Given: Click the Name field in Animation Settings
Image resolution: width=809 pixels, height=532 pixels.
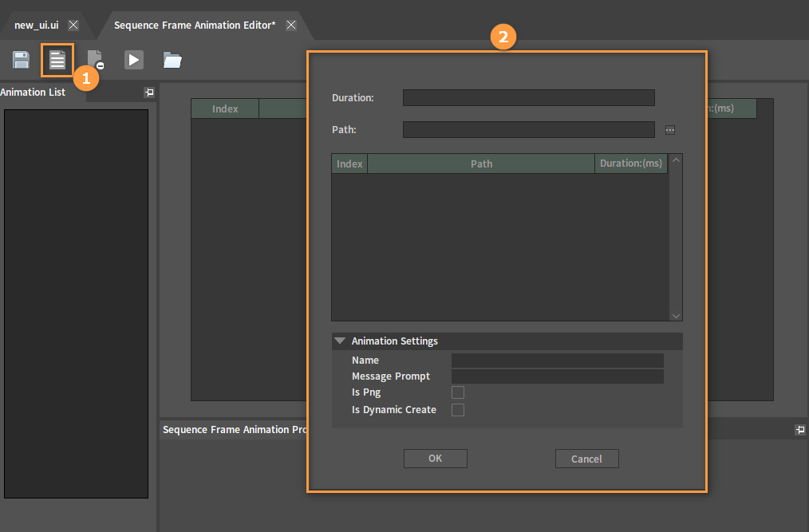Looking at the screenshot, I should tap(557, 361).
